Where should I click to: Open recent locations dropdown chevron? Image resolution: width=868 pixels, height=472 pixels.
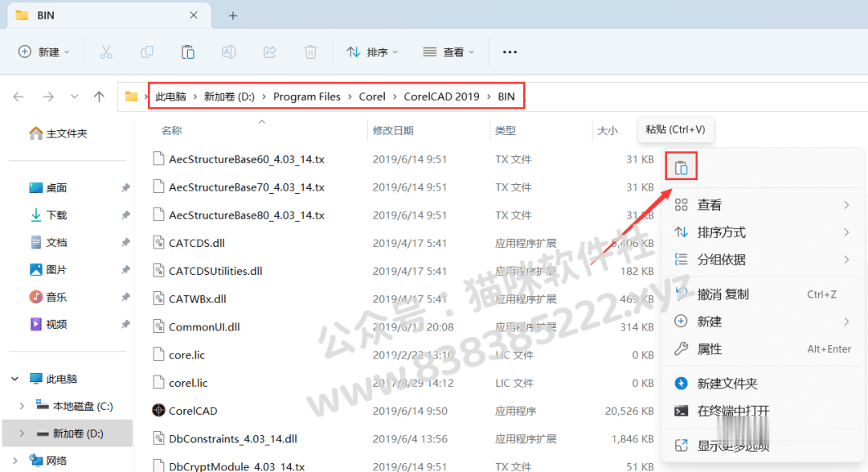[74, 97]
